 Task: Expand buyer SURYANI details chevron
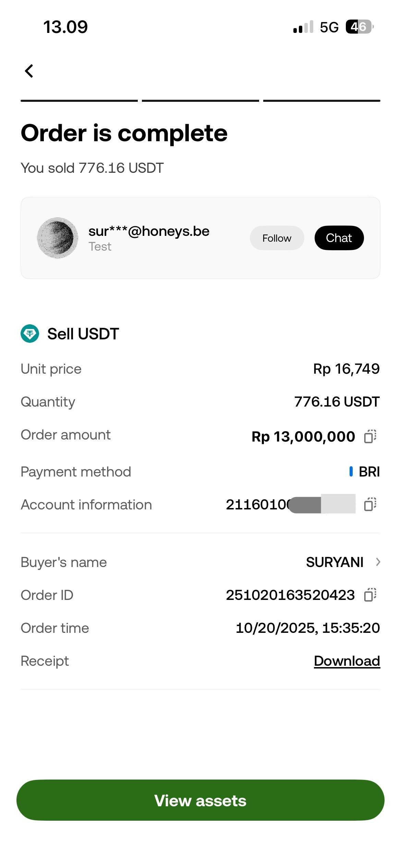[x=378, y=562]
